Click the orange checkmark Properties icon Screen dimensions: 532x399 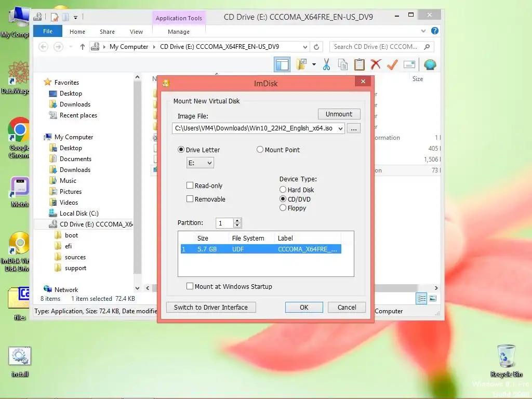(392, 64)
